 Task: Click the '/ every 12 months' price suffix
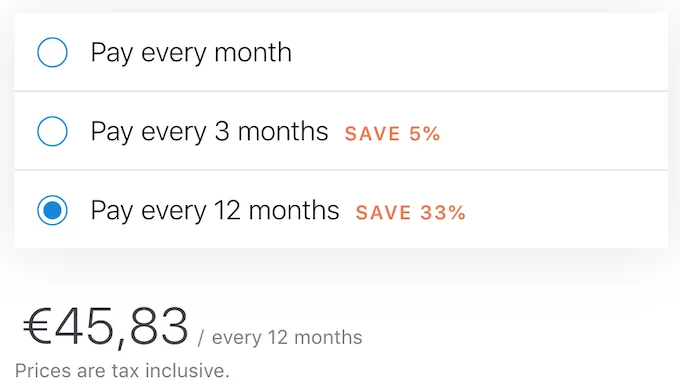pyautogui.click(x=280, y=338)
